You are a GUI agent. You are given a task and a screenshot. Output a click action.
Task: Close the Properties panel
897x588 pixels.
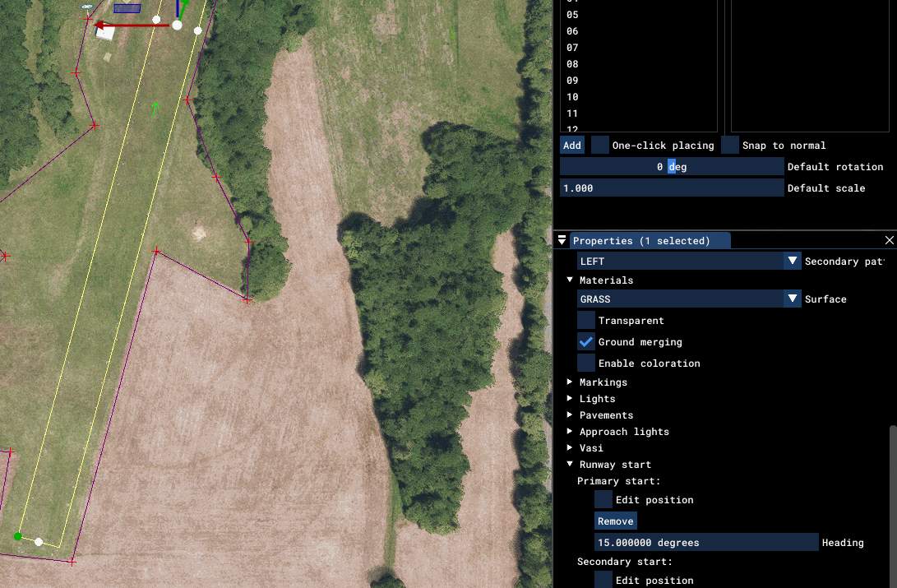coord(889,240)
